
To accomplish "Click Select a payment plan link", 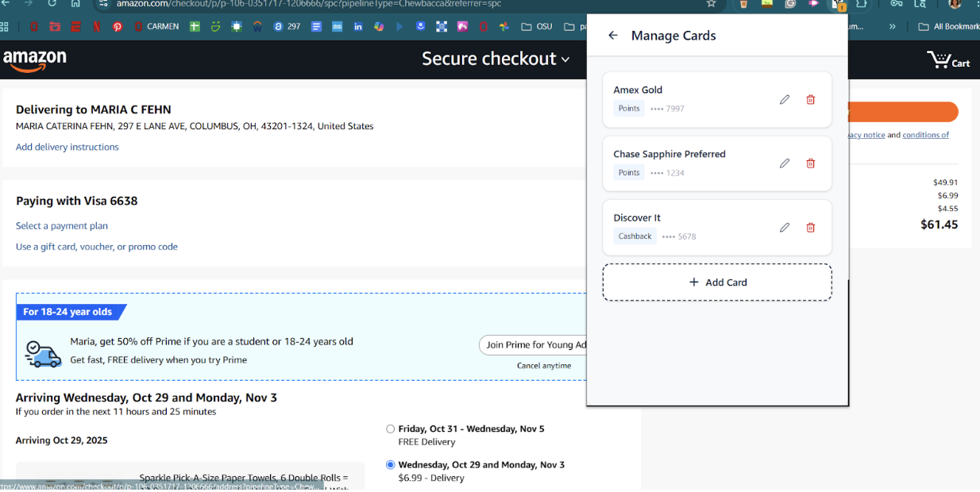I will pyautogui.click(x=62, y=226).
